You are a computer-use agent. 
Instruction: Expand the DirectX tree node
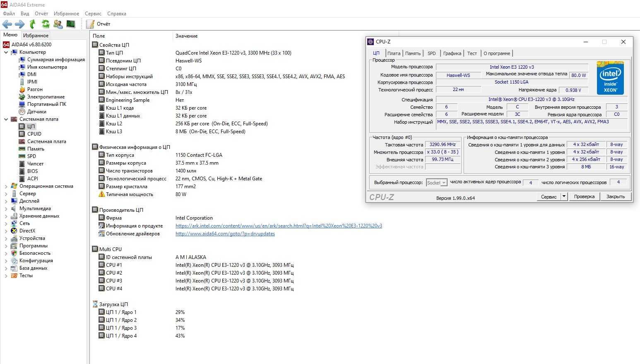pos(6,231)
